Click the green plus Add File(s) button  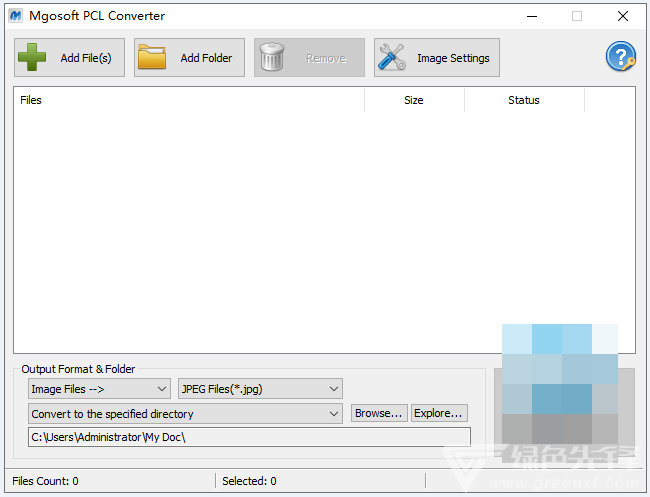[x=69, y=58]
